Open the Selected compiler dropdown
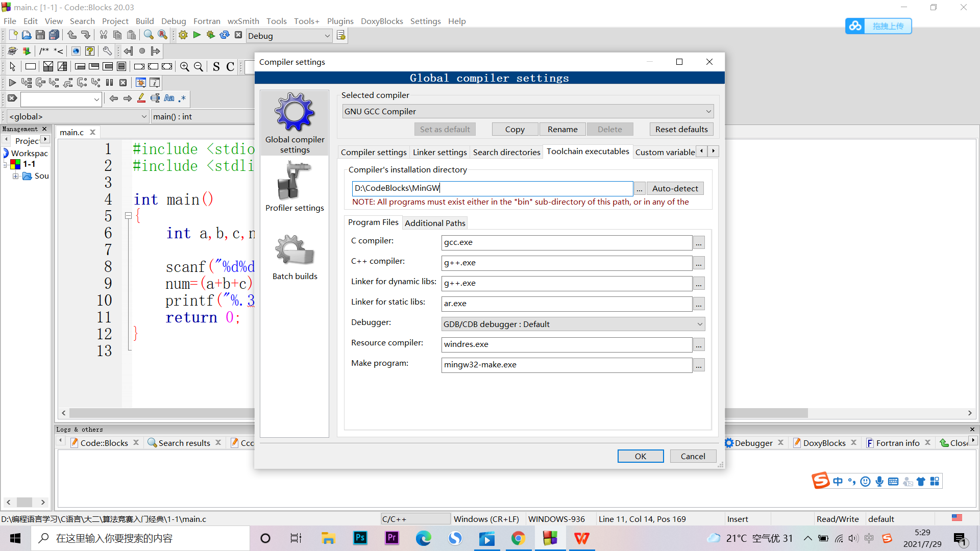This screenshot has height=551, width=980. click(528, 112)
